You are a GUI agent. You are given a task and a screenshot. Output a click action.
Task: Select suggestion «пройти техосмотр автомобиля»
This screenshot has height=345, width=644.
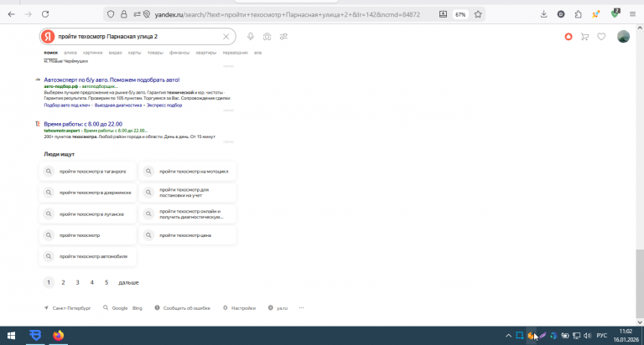click(87, 256)
